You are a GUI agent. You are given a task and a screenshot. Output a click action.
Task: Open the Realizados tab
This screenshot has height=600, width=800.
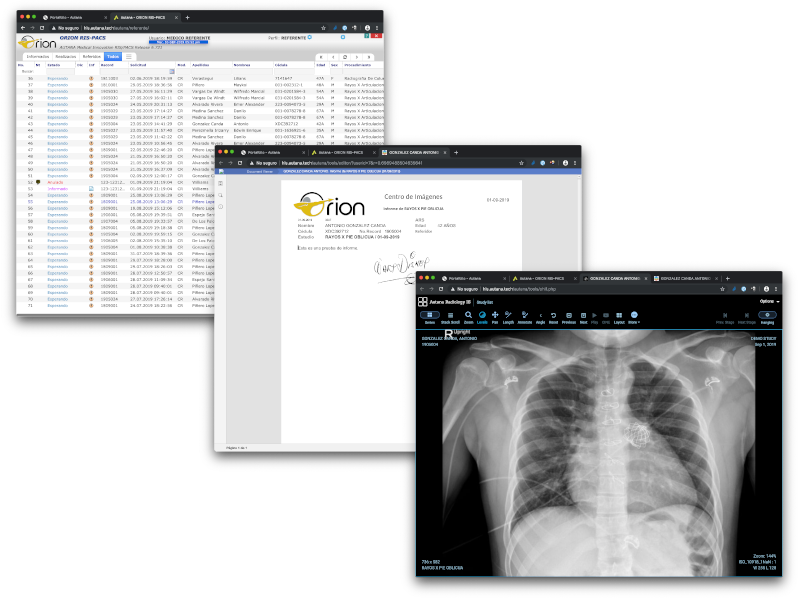coord(66,57)
